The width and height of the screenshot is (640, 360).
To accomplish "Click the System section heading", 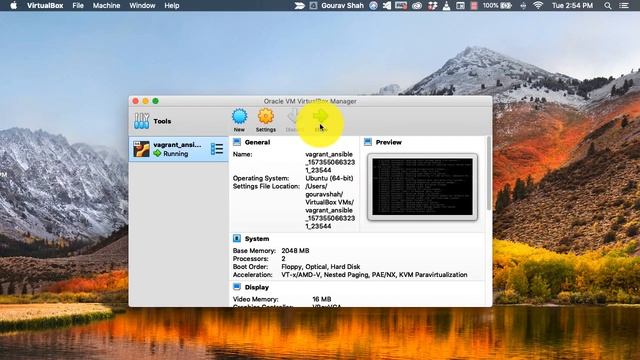I will (x=257, y=238).
